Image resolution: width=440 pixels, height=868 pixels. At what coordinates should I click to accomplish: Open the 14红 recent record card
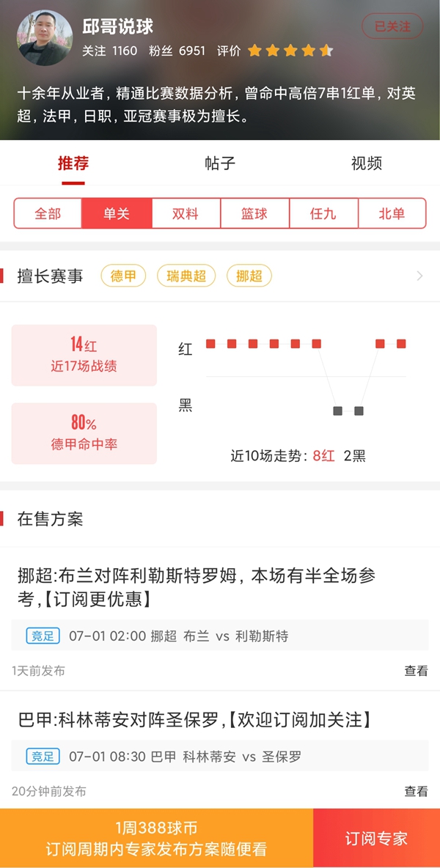84,355
